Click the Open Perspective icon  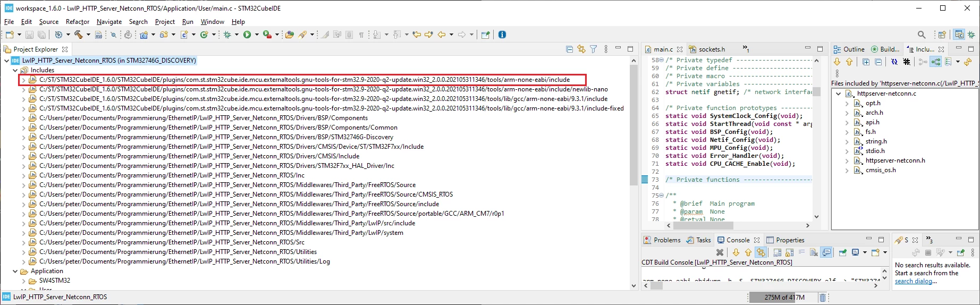[x=942, y=35]
